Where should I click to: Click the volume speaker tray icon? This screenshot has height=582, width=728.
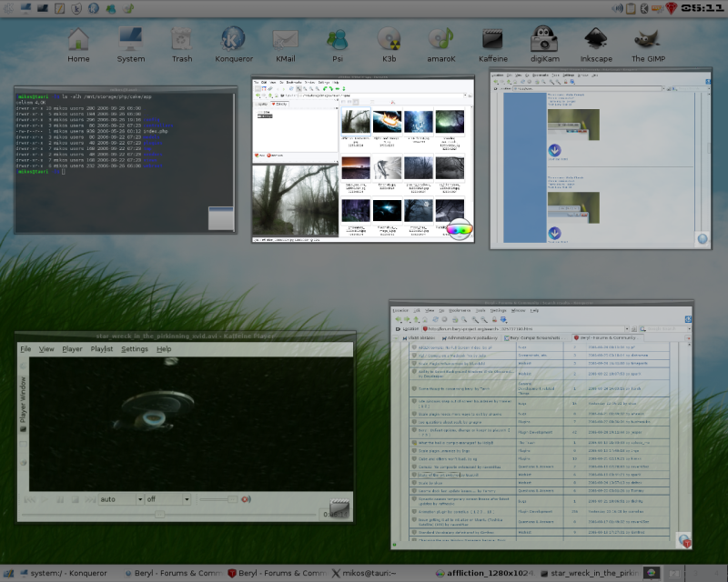coord(617,8)
